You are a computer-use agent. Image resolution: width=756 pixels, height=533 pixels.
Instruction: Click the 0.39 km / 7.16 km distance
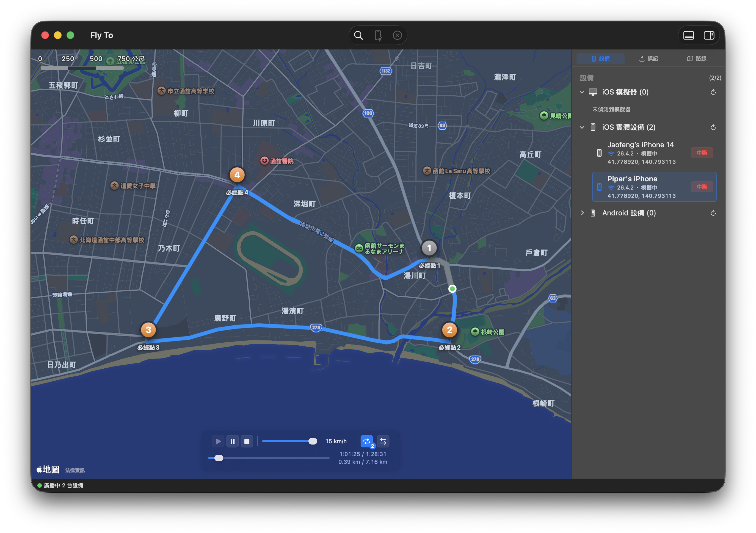(363, 462)
